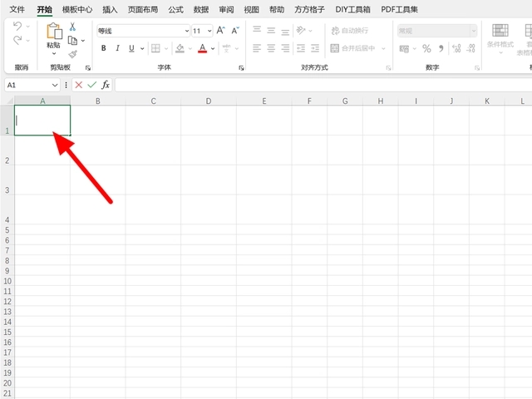Click the text orientation icon
Screen dimensions: 532x399
coord(301,31)
